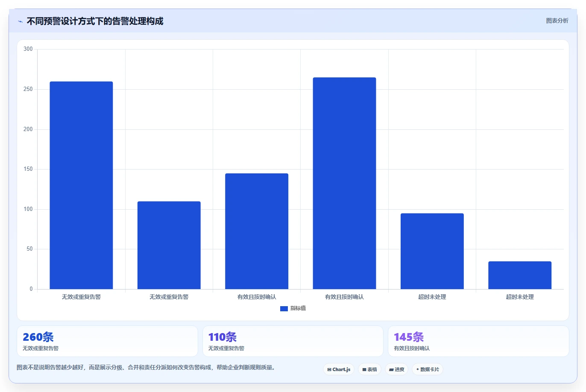Image resolution: width=586 pixels, height=392 pixels.
Task: Click 无效或重复告警 caption under 260条
Action: (41, 348)
